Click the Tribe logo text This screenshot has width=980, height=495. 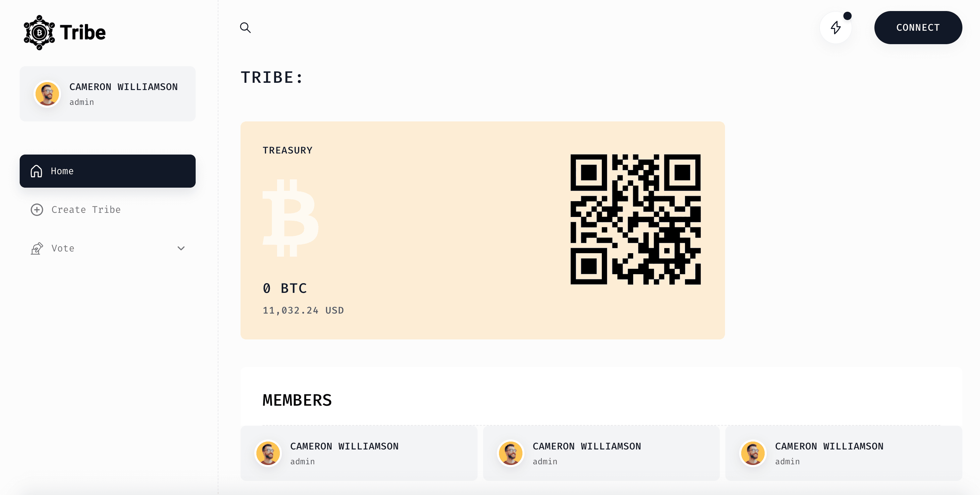tap(82, 33)
